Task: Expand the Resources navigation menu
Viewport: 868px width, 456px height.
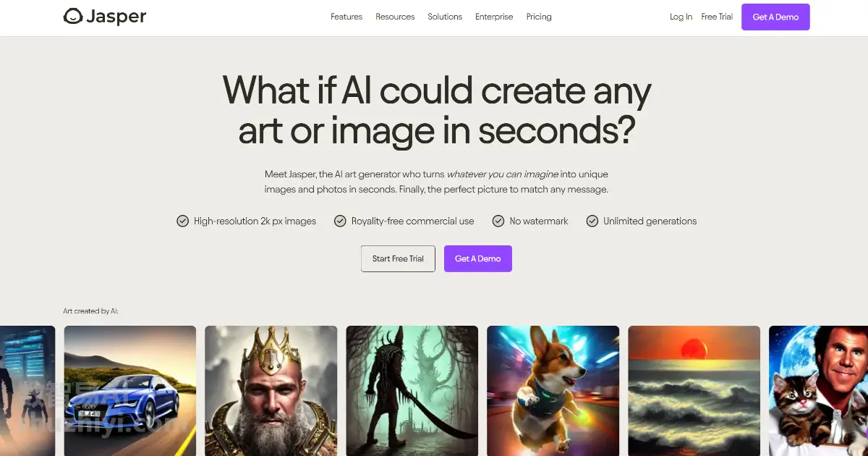Action: pos(395,17)
